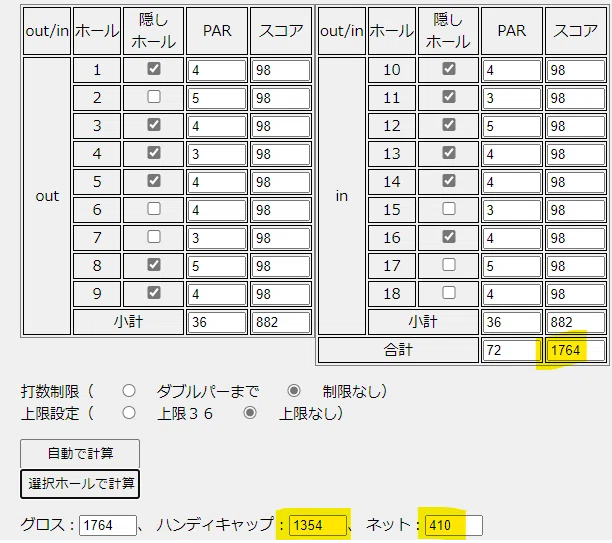Click the score field for hole 2

tap(281, 98)
